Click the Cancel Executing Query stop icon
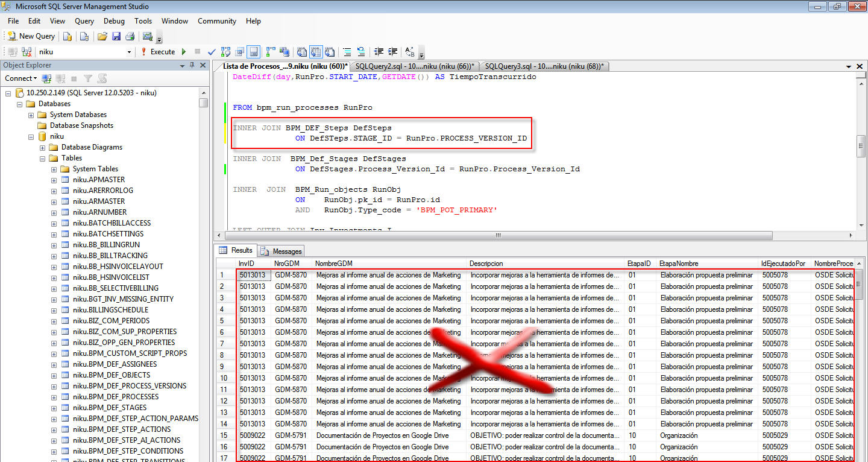The image size is (868, 462). (197, 52)
